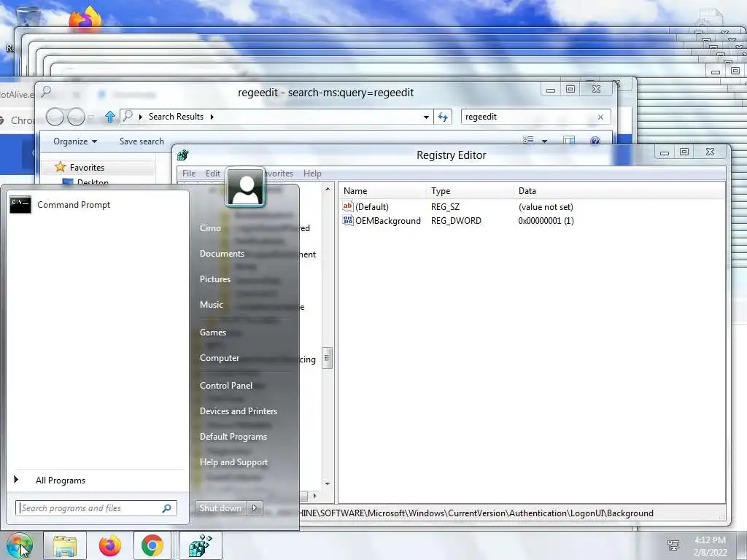The image size is (747, 560).
Task: Open Music from Start menu
Action: click(211, 305)
